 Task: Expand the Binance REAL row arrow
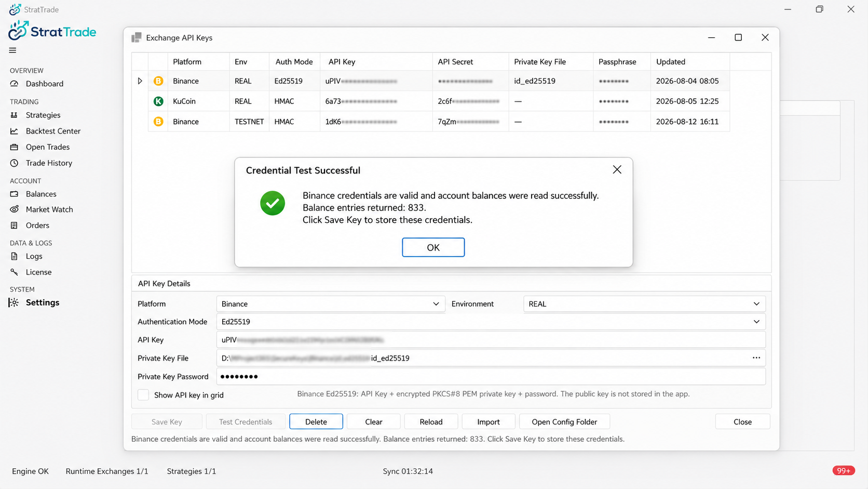(x=140, y=81)
